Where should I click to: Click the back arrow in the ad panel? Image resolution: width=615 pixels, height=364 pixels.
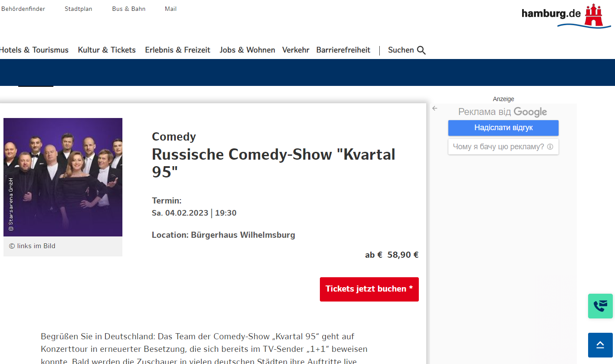[x=435, y=108]
